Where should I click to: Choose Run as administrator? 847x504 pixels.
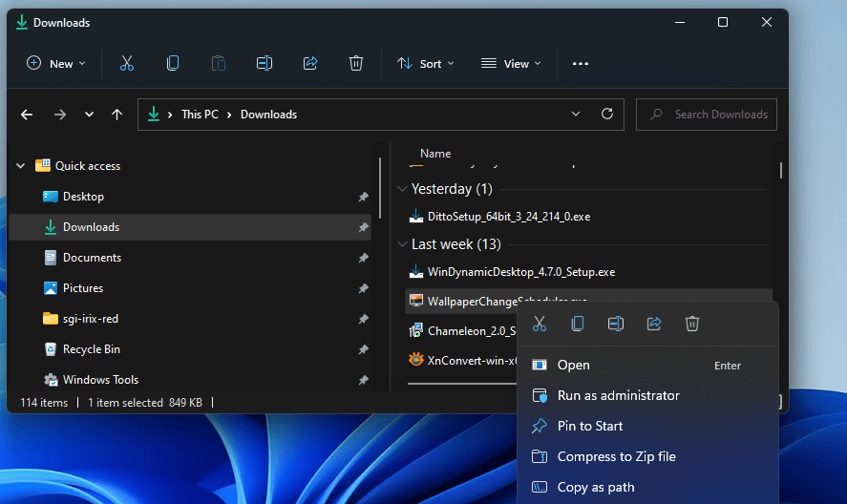pos(647,395)
